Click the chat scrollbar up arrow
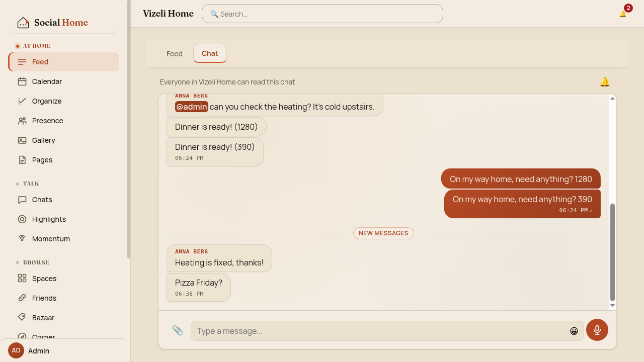Image resolution: width=644 pixels, height=362 pixels. coord(612,98)
